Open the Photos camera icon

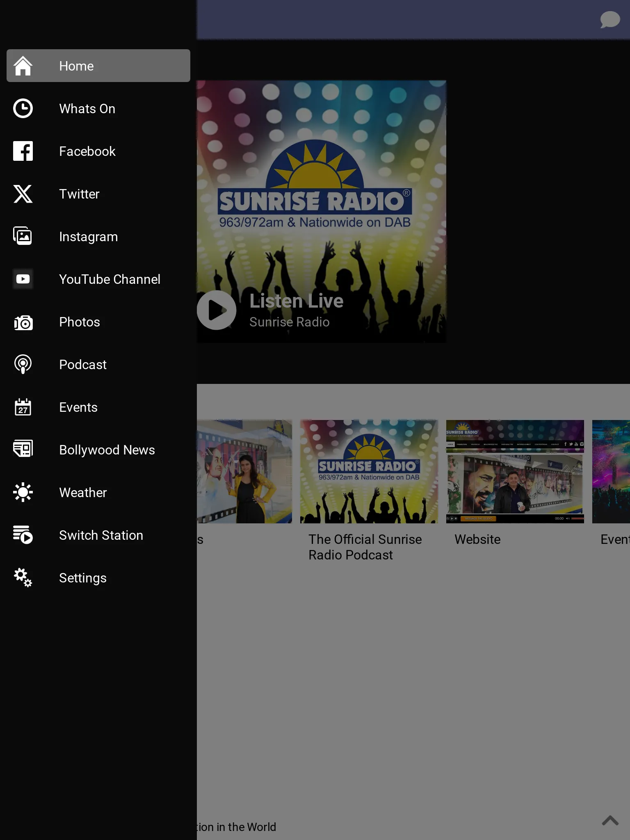coord(23,322)
